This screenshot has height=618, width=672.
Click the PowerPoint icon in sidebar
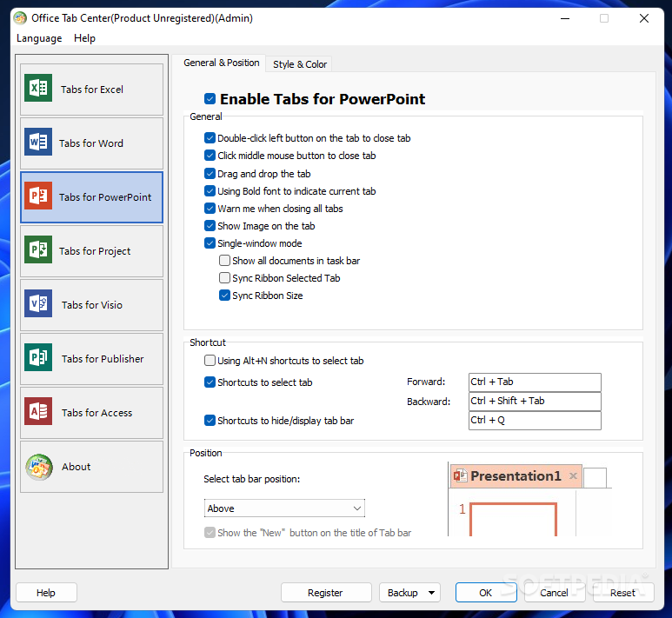pos(38,196)
